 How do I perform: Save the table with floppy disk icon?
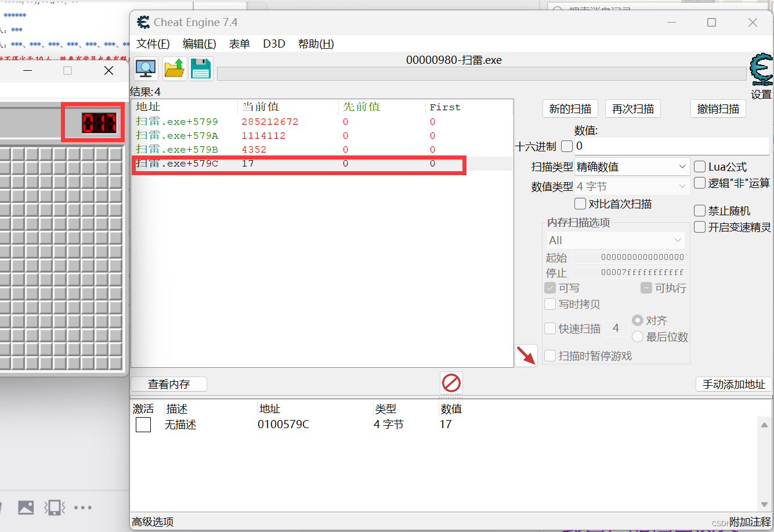click(x=201, y=69)
